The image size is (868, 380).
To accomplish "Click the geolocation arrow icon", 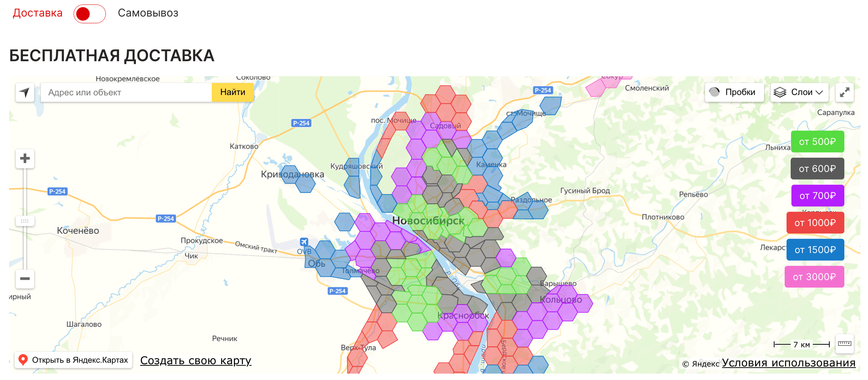I will 25,92.
